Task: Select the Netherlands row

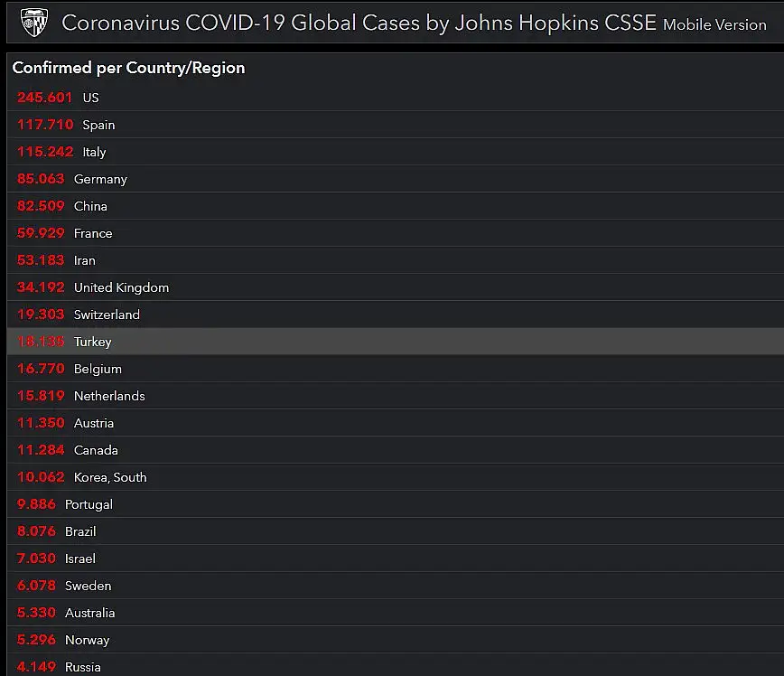Action: click(x=396, y=395)
